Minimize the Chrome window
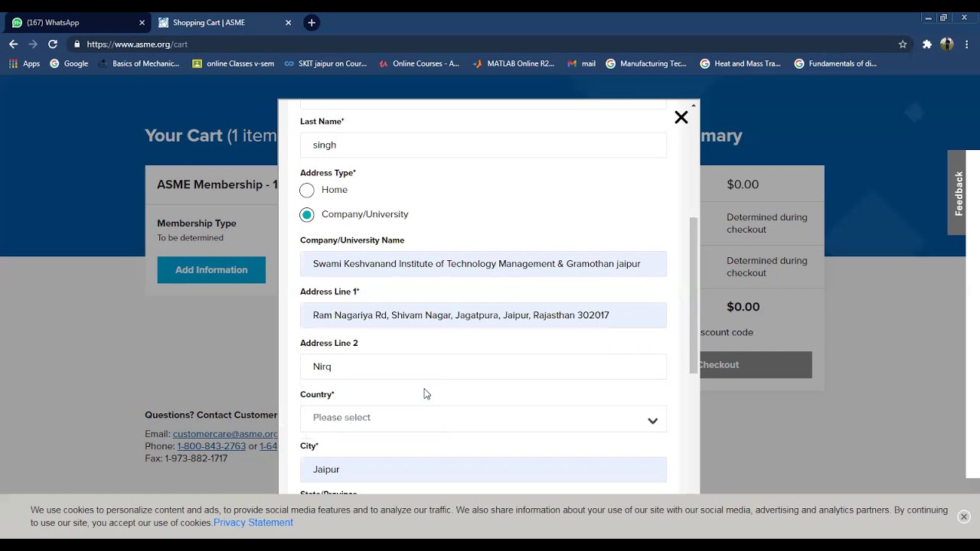The width and height of the screenshot is (980, 551). tap(928, 18)
